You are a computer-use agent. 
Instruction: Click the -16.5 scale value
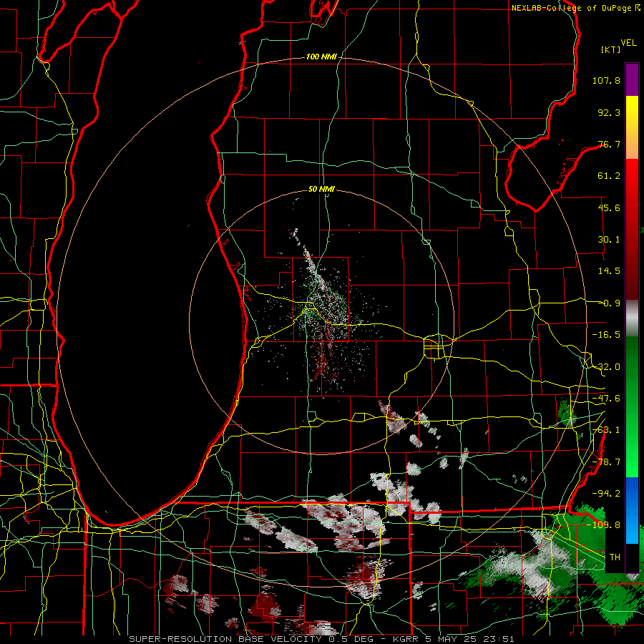pos(606,335)
